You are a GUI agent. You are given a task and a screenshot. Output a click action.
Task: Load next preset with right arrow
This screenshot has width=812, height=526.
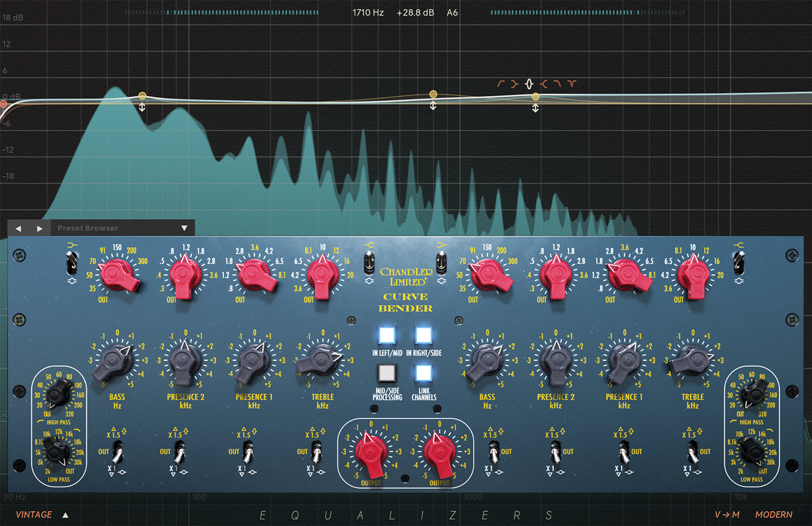pyautogui.click(x=40, y=228)
